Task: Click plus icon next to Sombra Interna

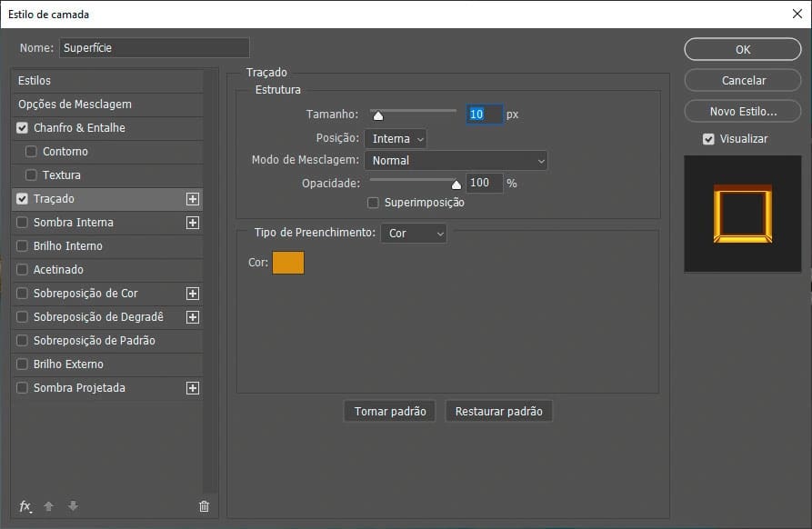Action: pos(192,223)
